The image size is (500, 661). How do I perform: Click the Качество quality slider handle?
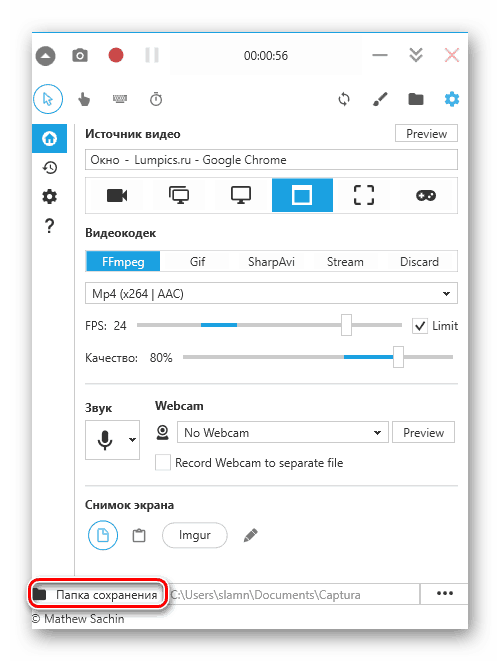coord(398,357)
